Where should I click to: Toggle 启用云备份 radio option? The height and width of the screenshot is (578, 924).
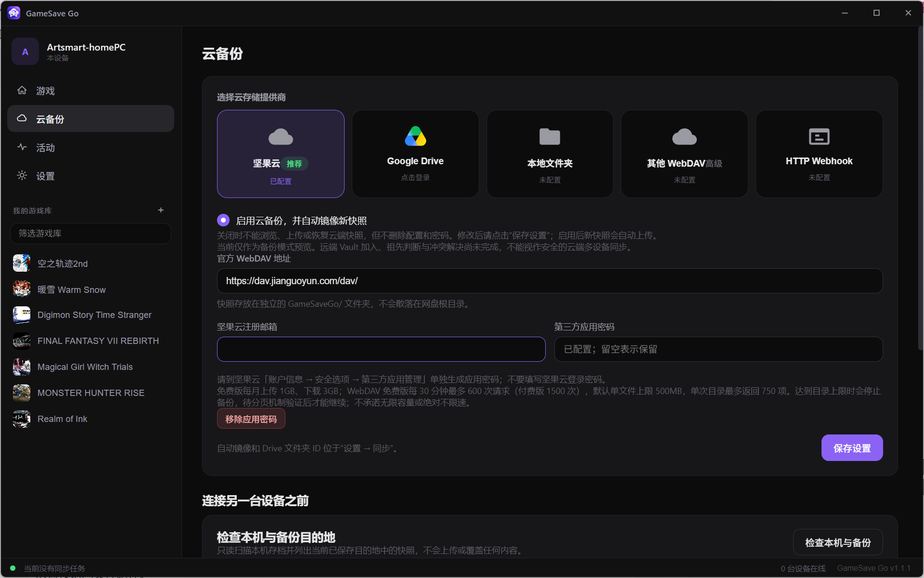click(223, 221)
